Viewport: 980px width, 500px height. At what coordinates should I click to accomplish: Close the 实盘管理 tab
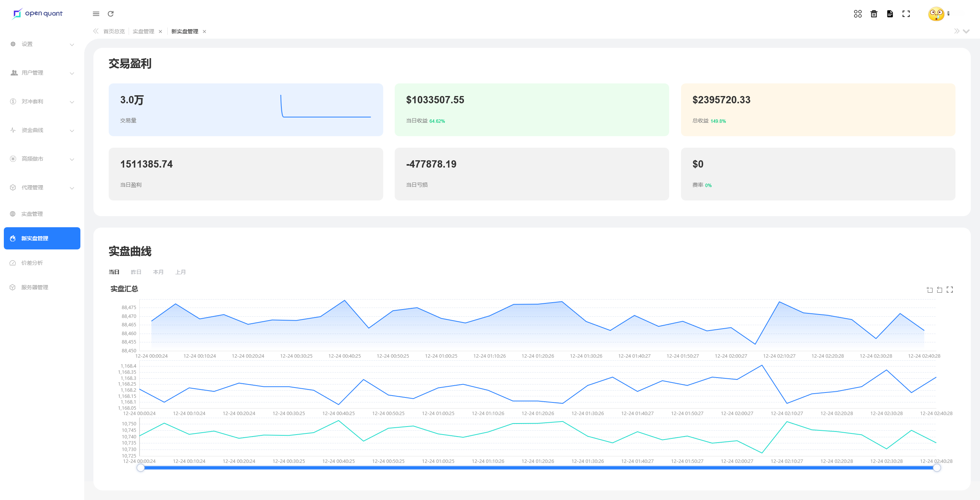pyautogui.click(x=160, y=32)
